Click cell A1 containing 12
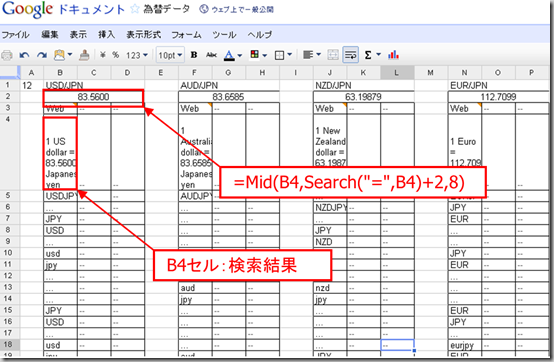Viewport: 554px width, 362px height. [x=31, y=85]
